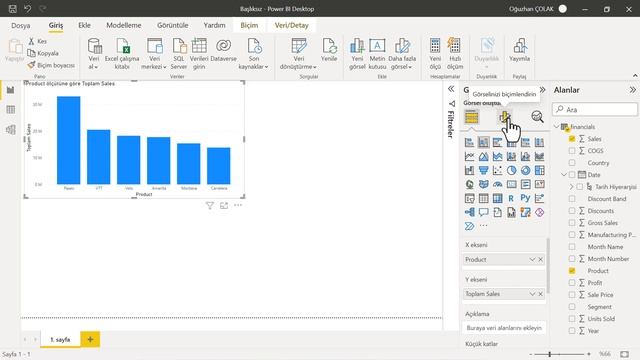Select the gauge visual icon
Screen dimensions: 640x360
pyautogui.click(x=498, y=184)
